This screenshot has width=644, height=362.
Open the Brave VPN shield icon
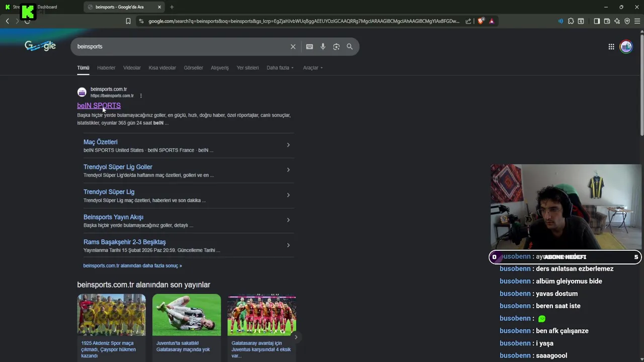pos(627,21)
